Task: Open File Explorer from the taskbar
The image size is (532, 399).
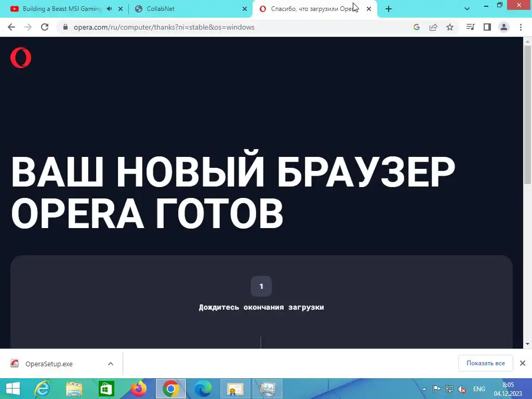Action: (x=74, y=389)
